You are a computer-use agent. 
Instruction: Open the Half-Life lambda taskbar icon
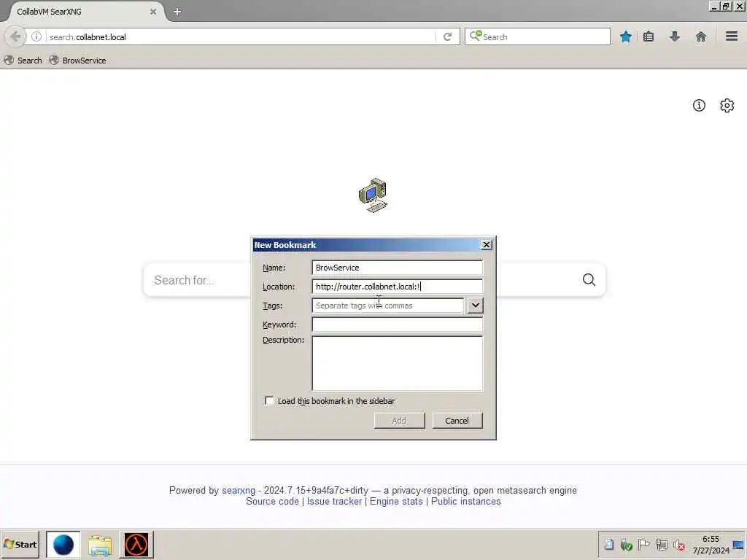pos(136,545)
